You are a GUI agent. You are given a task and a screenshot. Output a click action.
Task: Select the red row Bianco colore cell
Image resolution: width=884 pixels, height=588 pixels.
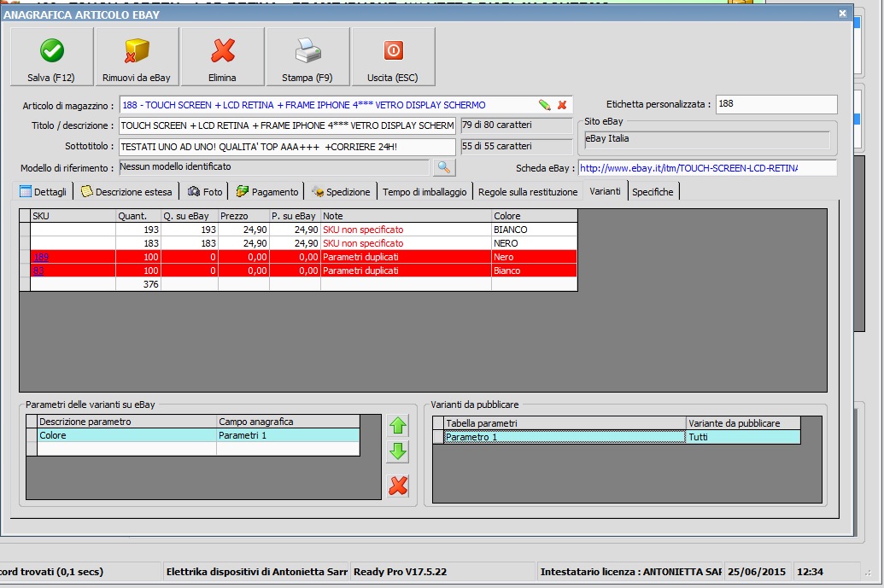(535, 271)
